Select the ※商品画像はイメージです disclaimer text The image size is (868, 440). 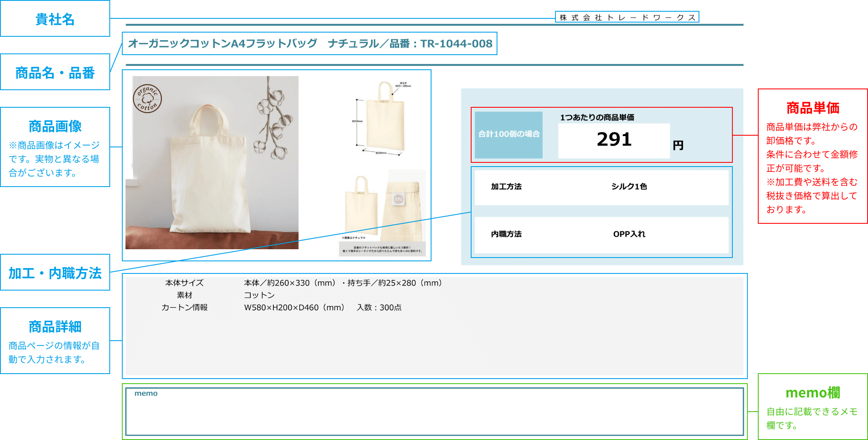pyautogui.click(x=54, y=159)
